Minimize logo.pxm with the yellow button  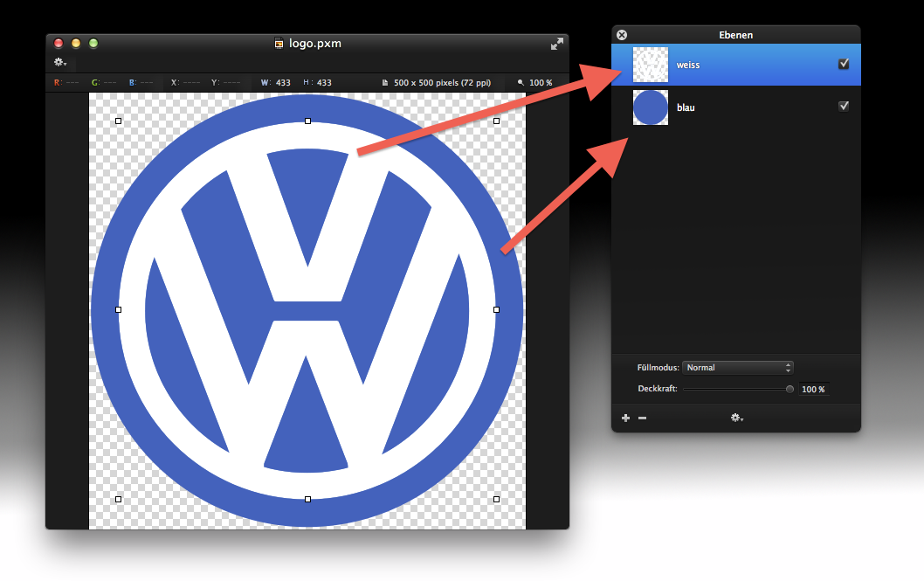coord(76,43)
